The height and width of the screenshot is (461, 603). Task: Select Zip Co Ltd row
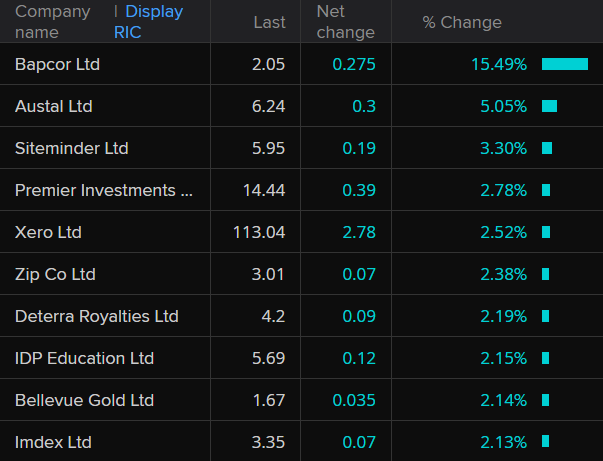tap(55, 274)
